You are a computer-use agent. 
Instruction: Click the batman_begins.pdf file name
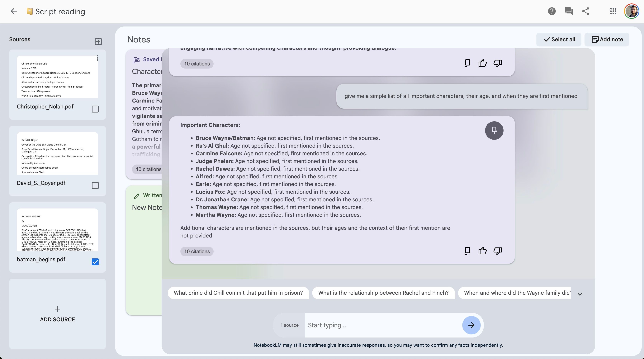coord(41,259)
